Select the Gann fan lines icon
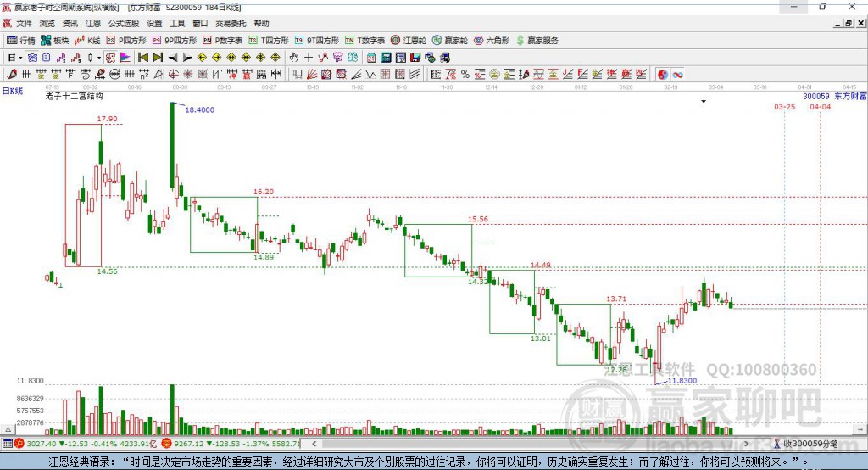868x470 pixels. [312, 75]
